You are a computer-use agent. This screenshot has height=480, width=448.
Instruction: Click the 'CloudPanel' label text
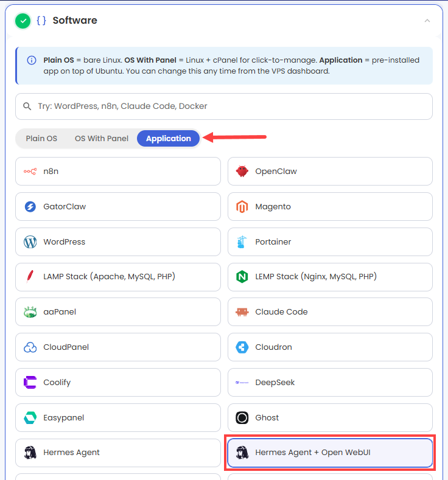click(x=66, y=347)
